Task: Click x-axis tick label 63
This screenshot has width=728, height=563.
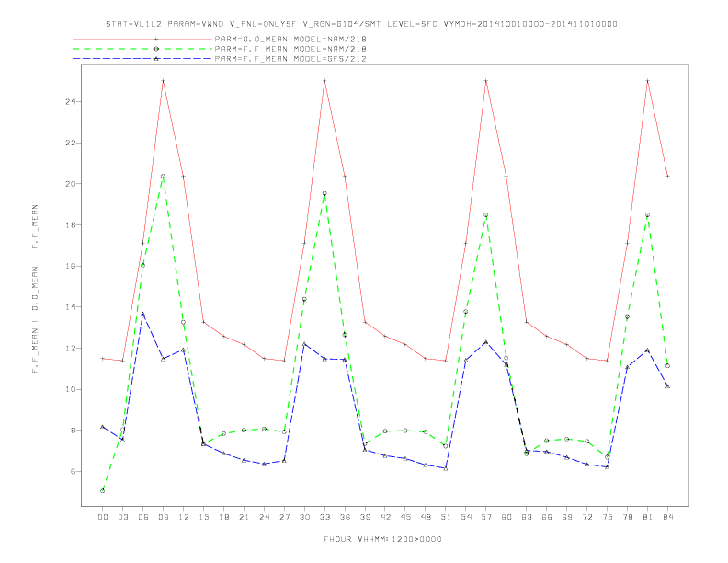Action: 527,517
